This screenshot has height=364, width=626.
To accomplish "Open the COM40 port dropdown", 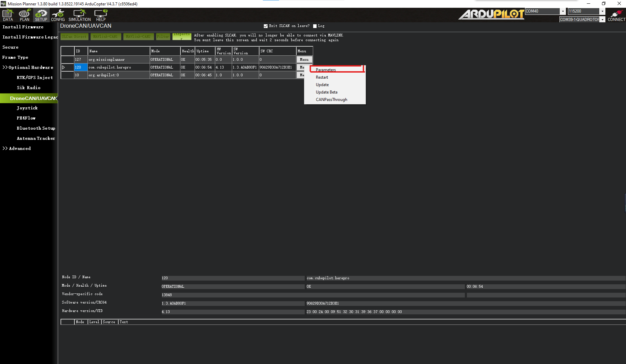I will (x=563, y=11).
